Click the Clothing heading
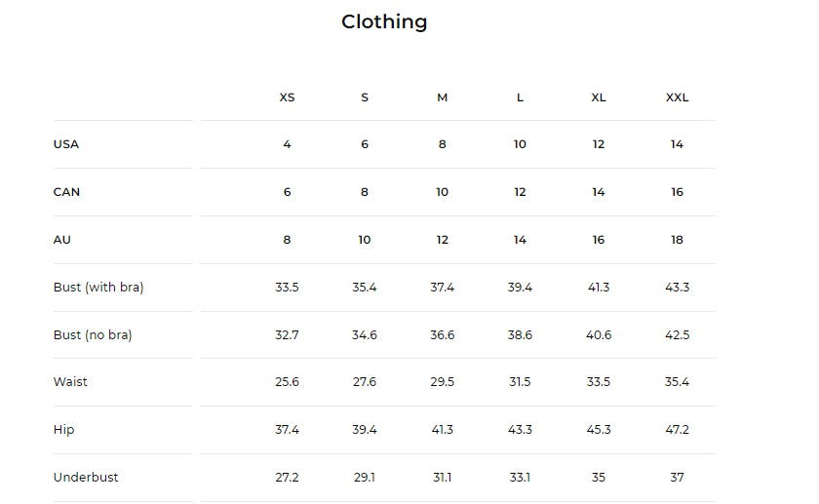This screenshot has width=819, height=504. tap(384, 21)
